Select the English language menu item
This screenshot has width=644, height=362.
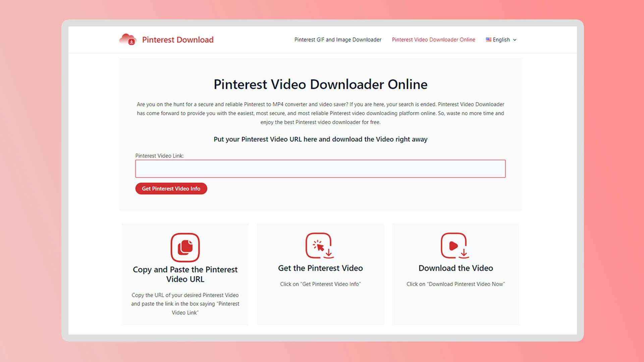point(501,40)
